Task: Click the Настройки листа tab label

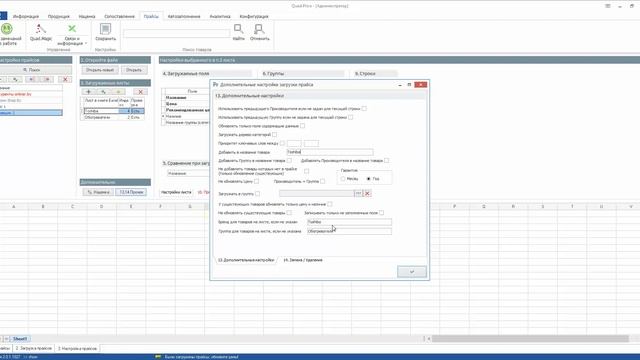Action: [176, 192]
